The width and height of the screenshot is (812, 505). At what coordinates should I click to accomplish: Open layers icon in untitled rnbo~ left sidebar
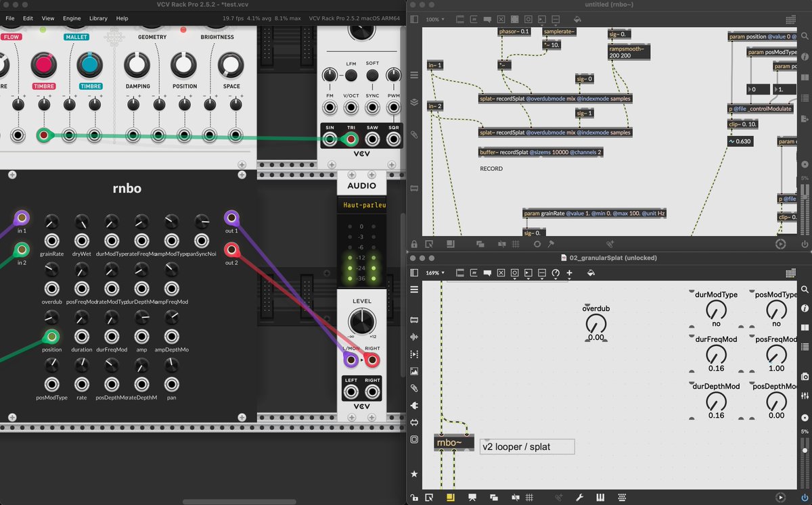[414, 103]
